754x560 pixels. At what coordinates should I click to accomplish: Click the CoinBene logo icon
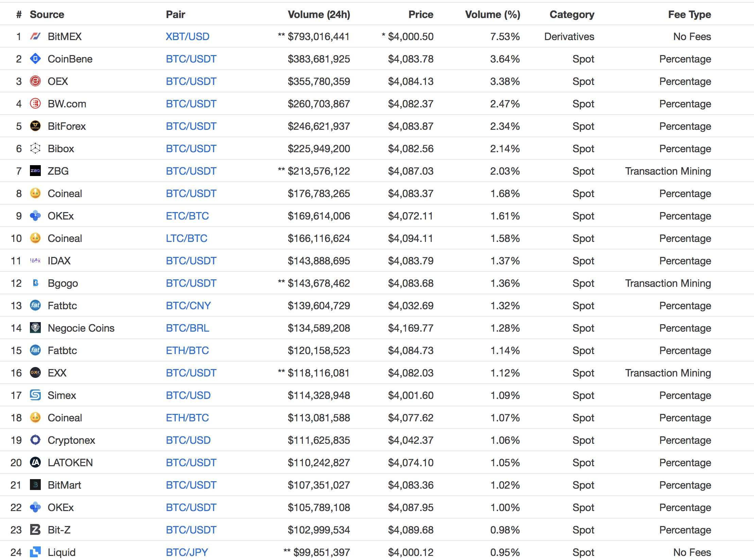tap(35, 58)
